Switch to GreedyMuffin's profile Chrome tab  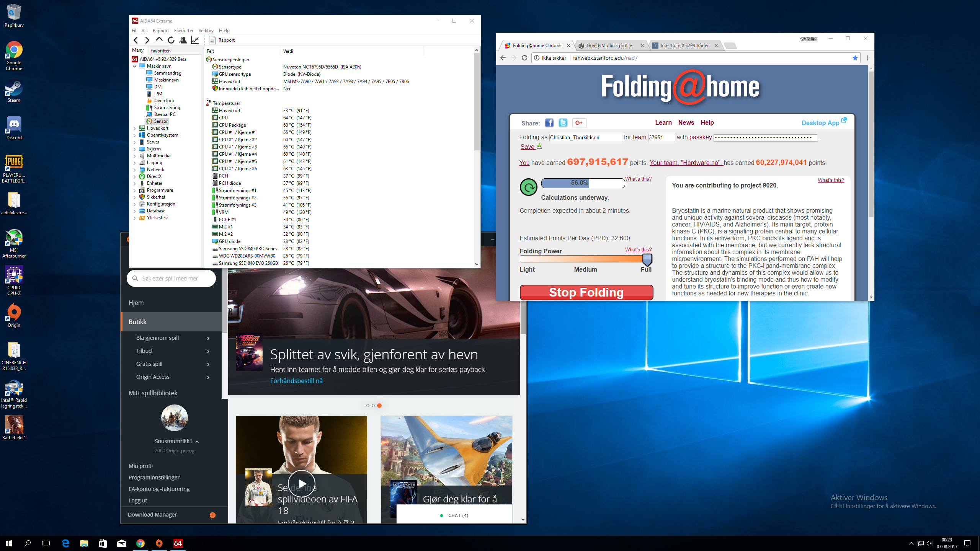coord(609,45)
